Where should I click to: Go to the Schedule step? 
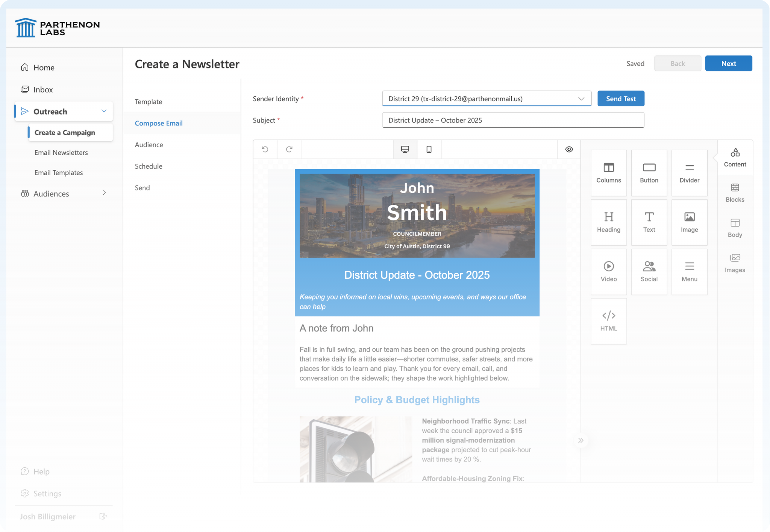pyautogui.click(x=149, y=166)
